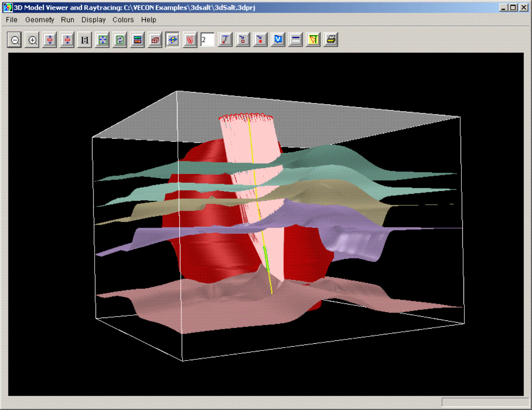Image resolution: width=532 pixels, height=410 pixels.
Task: Click the zoom out magnifier icon
Action: 15,40
